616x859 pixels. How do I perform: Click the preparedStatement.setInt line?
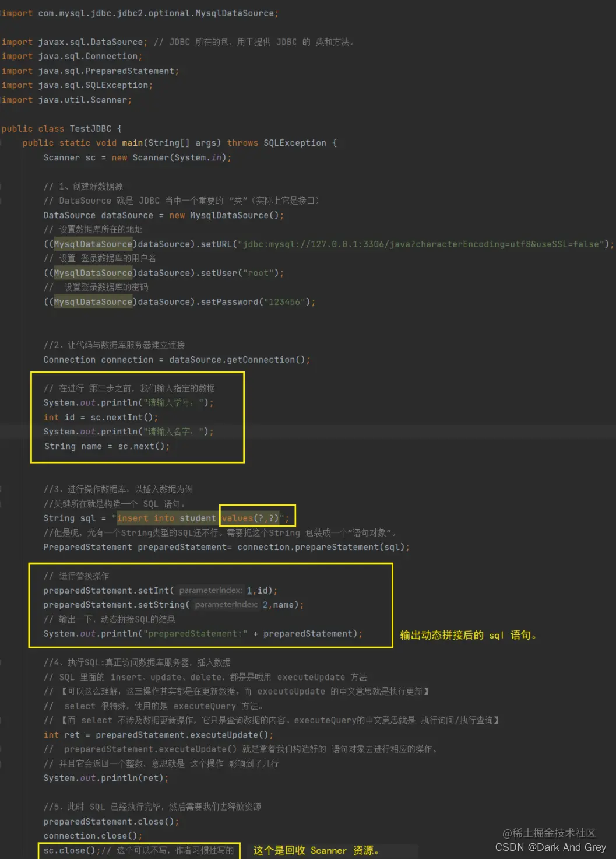pyautogui.click(x=160, y=591)
